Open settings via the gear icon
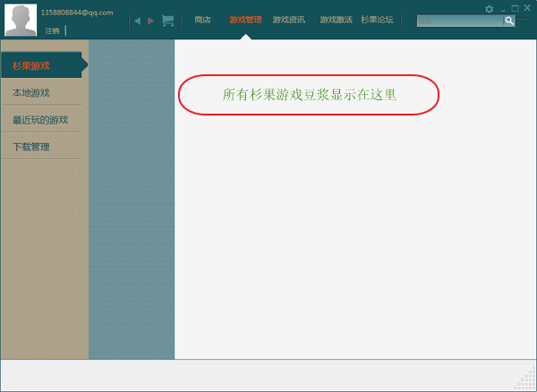Image resolution: width=537 pixels, height=392 pixels. [489, 9]
